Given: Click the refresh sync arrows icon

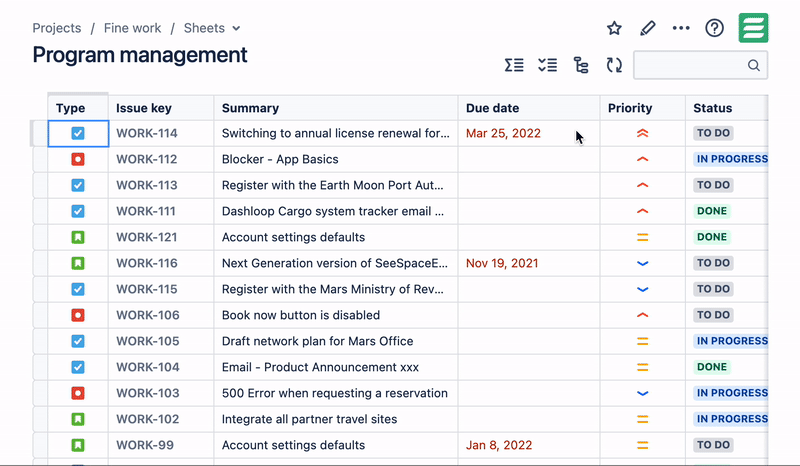Looking at the screenshot, I should click(614, 65).
